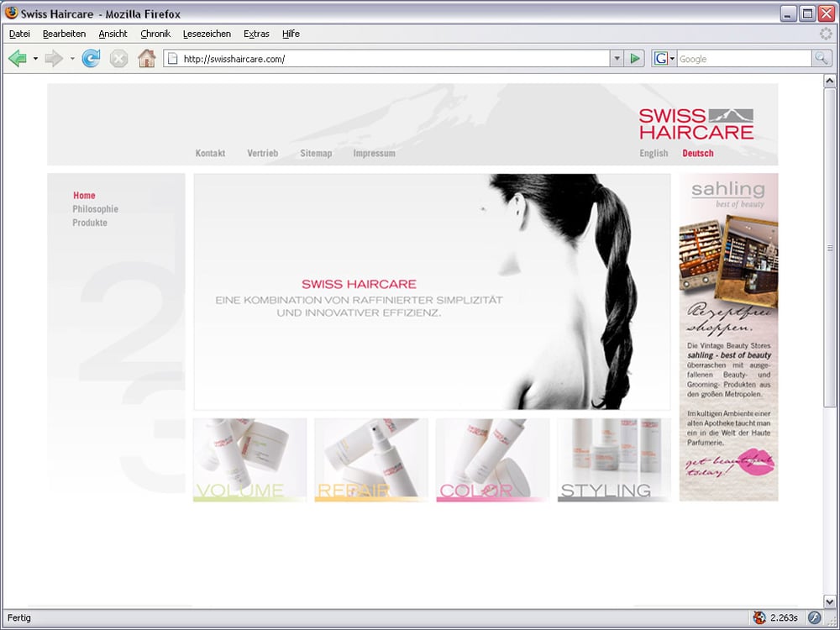Open the Extras menu
840x630 pixels.
pyautogui.click(x=256, y=34)
